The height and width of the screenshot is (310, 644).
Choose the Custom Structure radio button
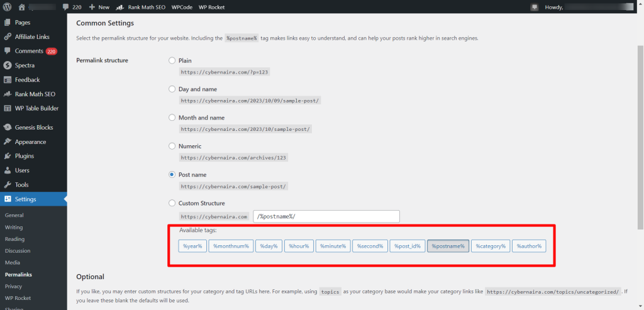pyautogui.click(x=172, y=203)
